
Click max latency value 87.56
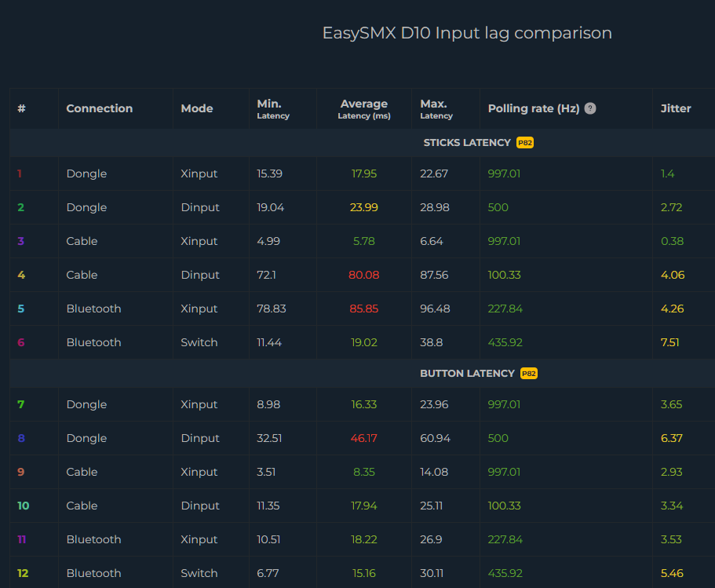click(434, 275)
